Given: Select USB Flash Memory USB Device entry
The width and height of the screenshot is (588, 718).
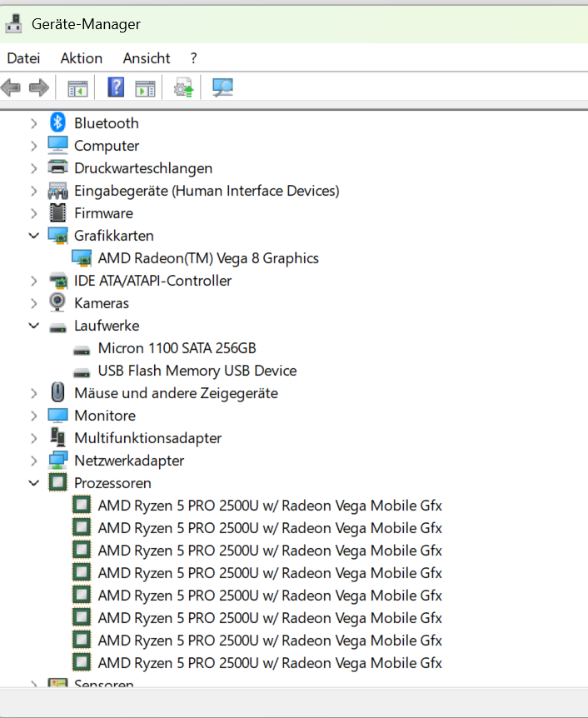Looking at the screenshot, I should (197, 371).
